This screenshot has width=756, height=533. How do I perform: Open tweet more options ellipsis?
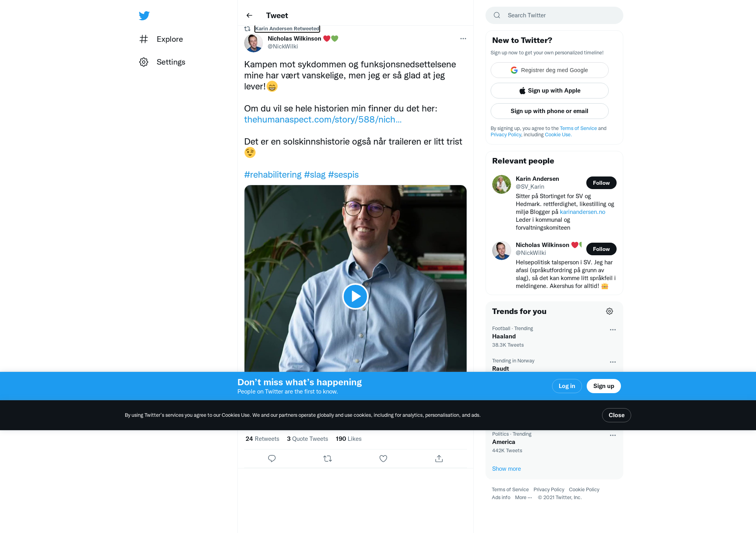pos(463,39)
